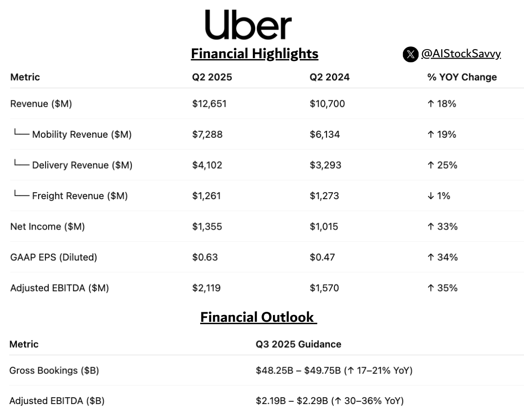Click the Financial Highlights heading
The width and height of the screenshot is (524, 420).
point(255,54)
